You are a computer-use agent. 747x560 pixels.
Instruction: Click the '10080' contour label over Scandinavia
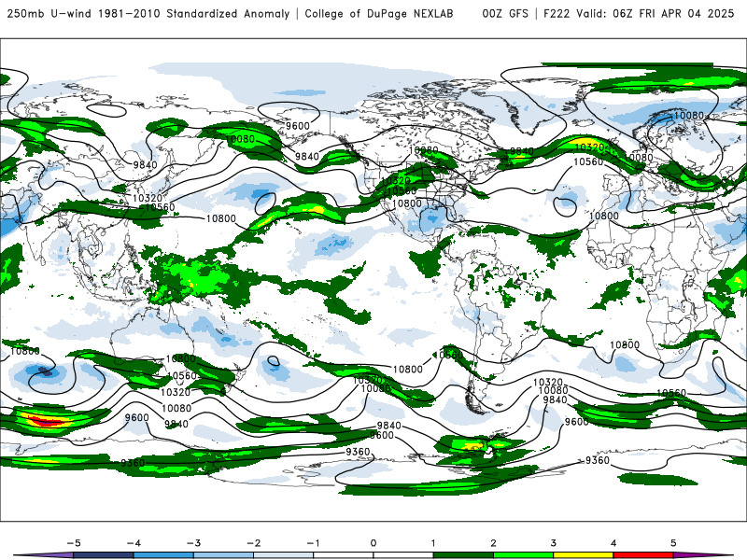tap(688, 115)
